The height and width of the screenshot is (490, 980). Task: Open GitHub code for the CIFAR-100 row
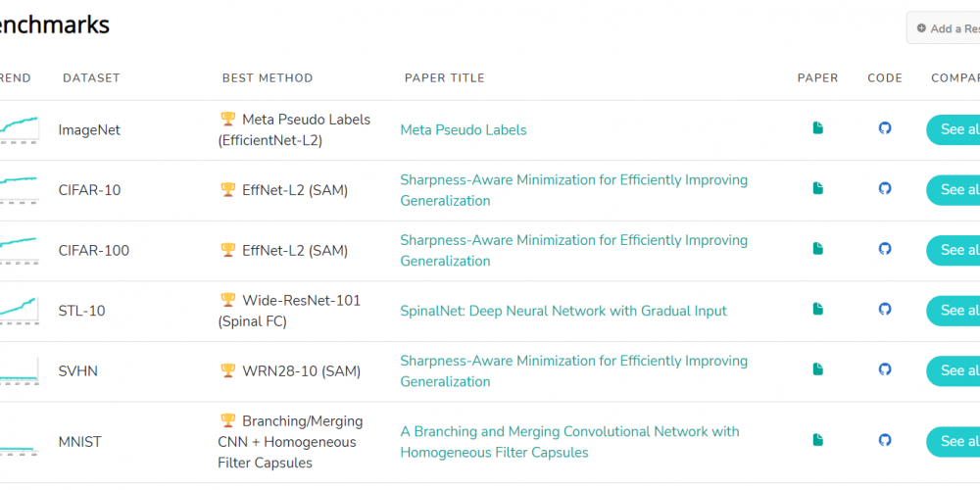point(885,249)
